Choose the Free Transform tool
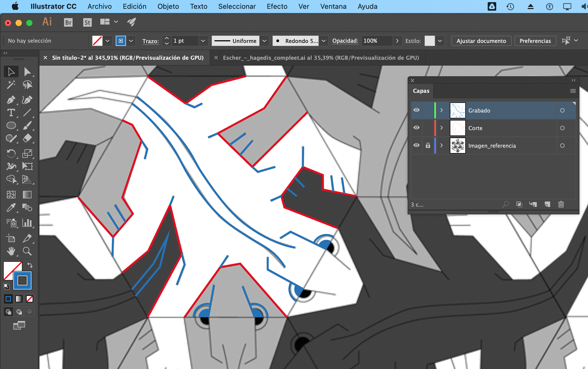This screenshot has width=588, height=369. point(27,166)
